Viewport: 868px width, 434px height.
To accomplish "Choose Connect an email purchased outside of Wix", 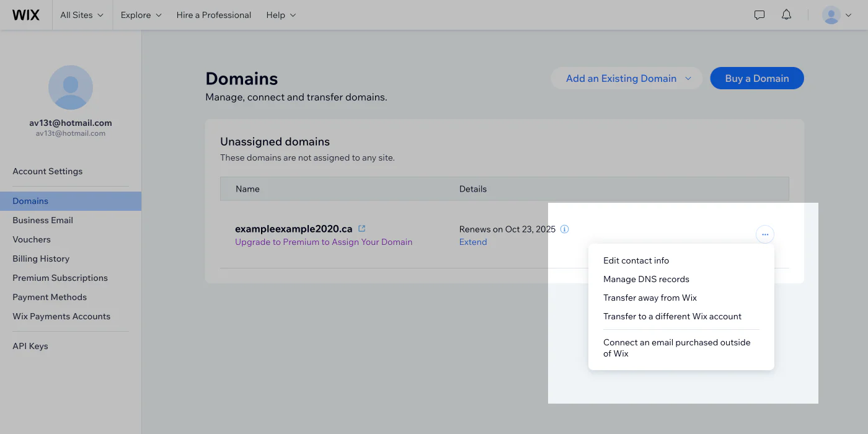I will [x=676, y=348].
